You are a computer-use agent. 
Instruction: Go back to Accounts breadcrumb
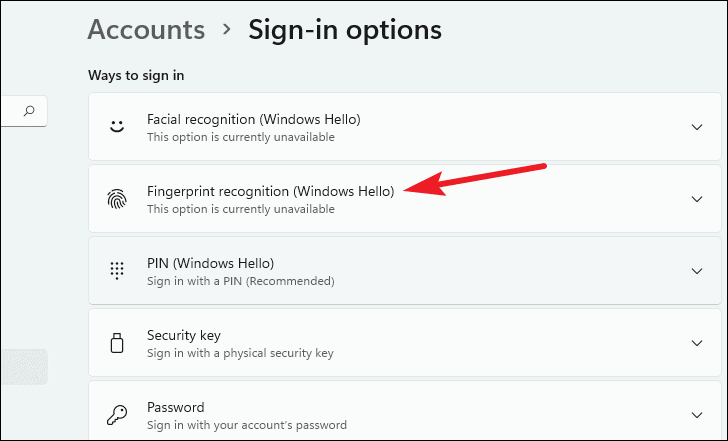click(146, 30)
